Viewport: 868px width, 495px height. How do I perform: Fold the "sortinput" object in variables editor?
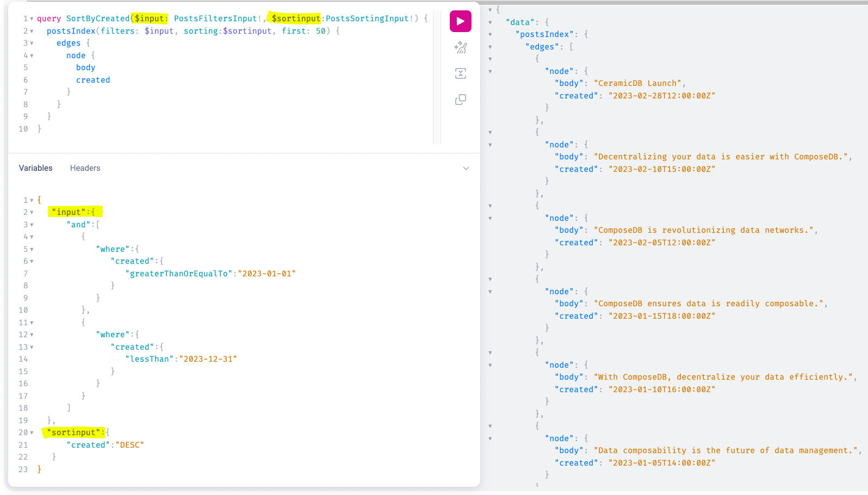coord(32,433)
